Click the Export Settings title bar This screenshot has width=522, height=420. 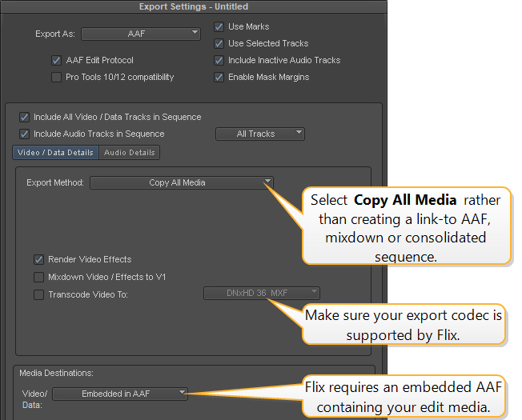(194, 7)
